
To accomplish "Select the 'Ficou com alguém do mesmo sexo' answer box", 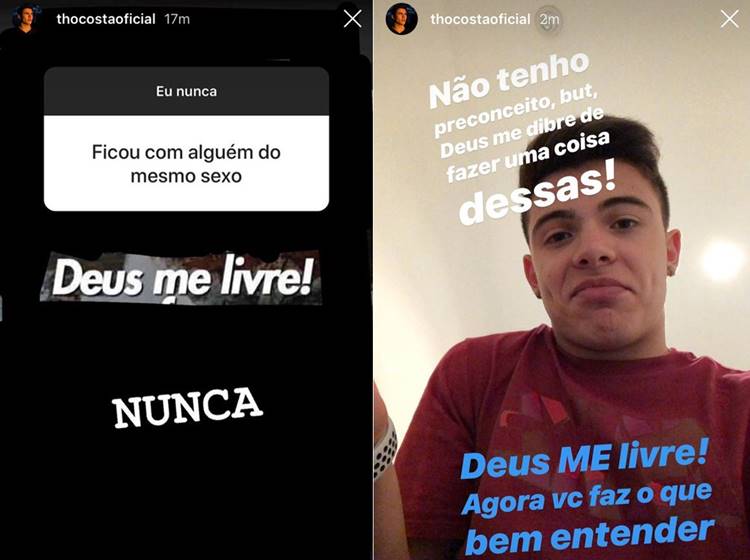I will (187, 164).
